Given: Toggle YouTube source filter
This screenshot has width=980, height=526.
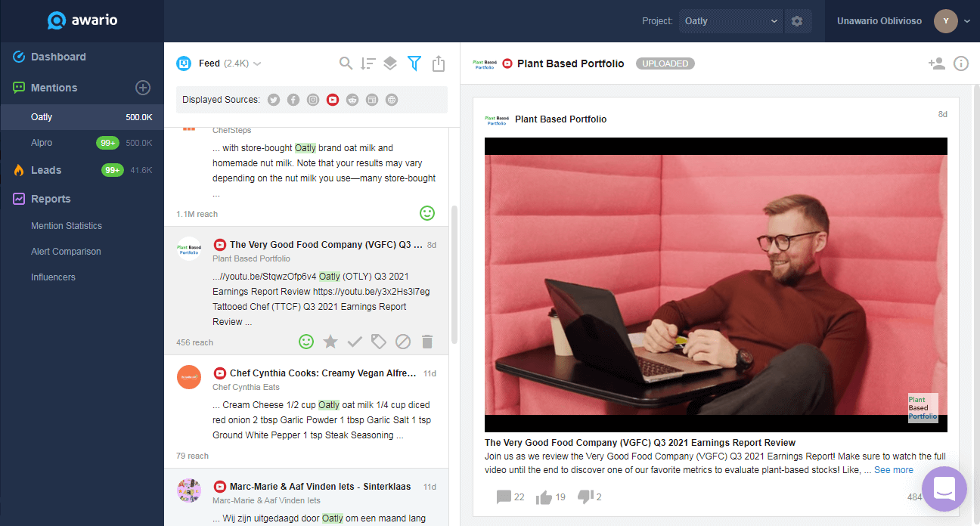Looking at the screenshot, I should (x=333, y=100).
